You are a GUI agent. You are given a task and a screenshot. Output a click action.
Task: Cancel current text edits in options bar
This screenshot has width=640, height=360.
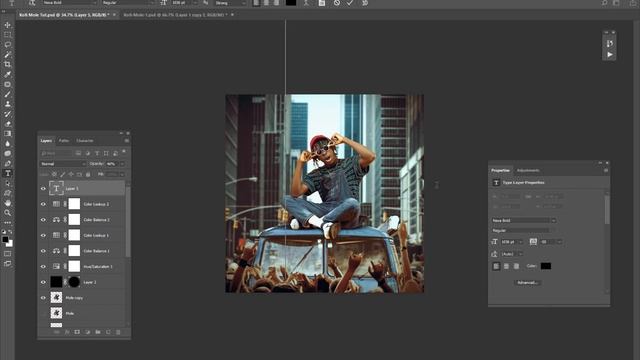tap(336, 3)
